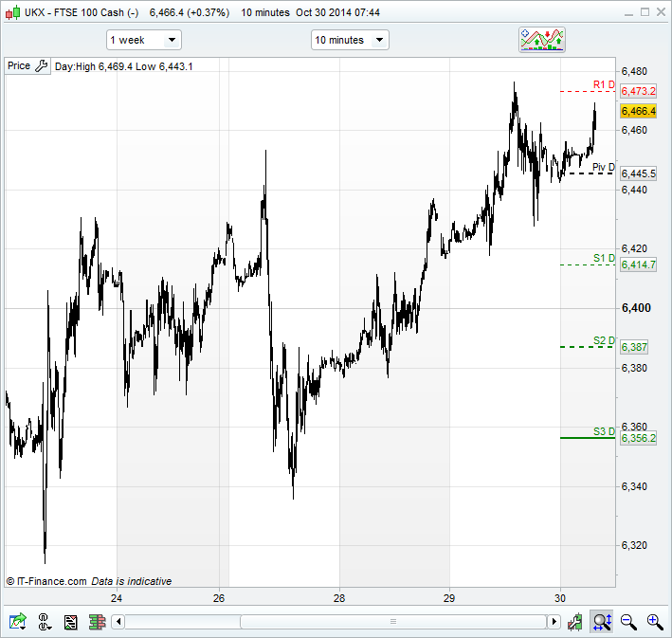
Task: Click the Price settings wrench icon
Action: tap(41, 66)
